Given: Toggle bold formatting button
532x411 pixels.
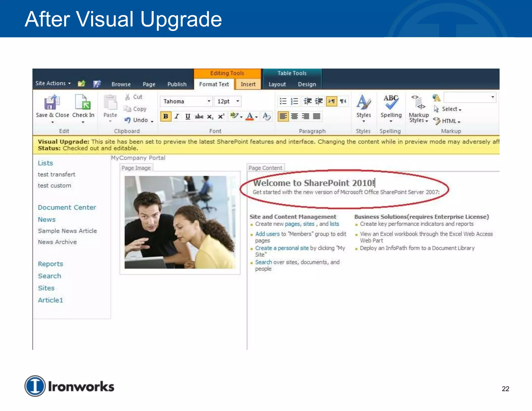Looking at the screenshot, I should point(165,116).
